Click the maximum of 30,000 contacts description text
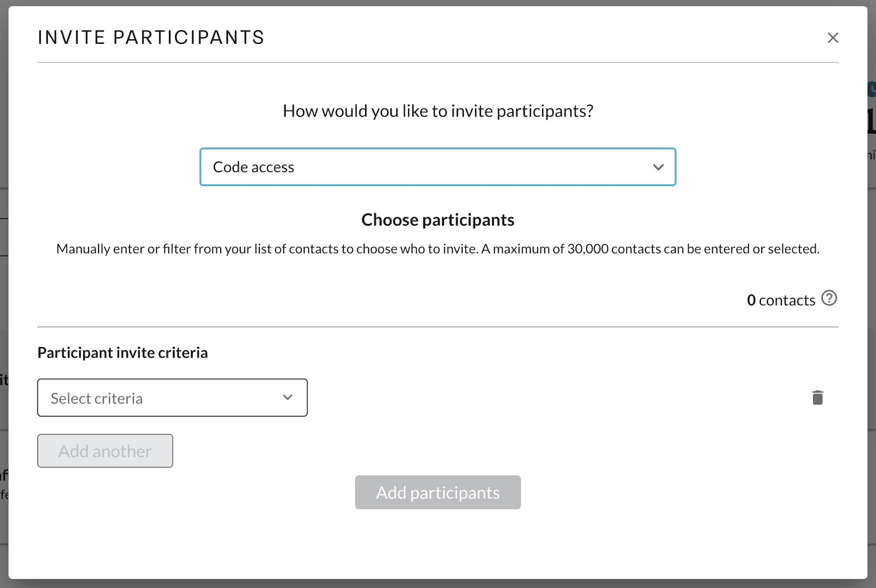 [x=438, y=249]
